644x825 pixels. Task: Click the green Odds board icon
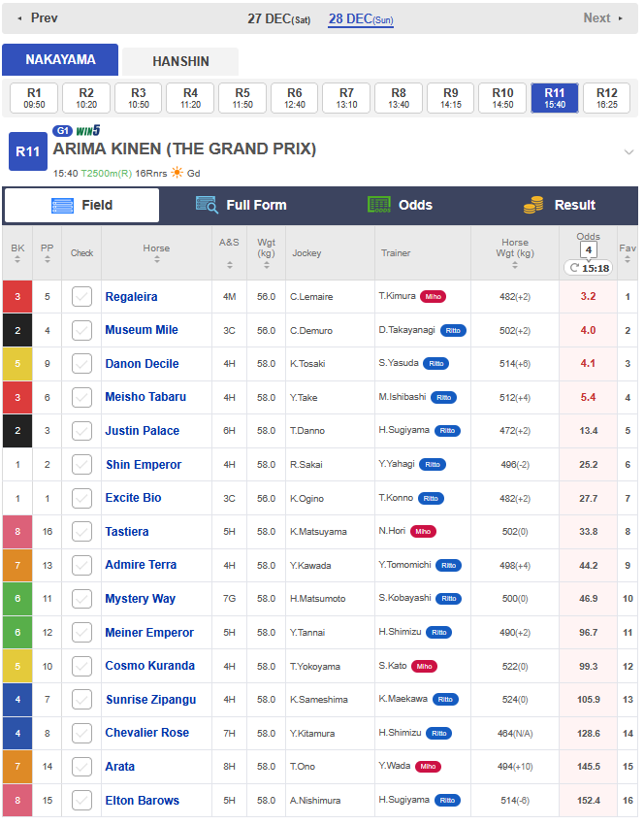pos(379,205)
